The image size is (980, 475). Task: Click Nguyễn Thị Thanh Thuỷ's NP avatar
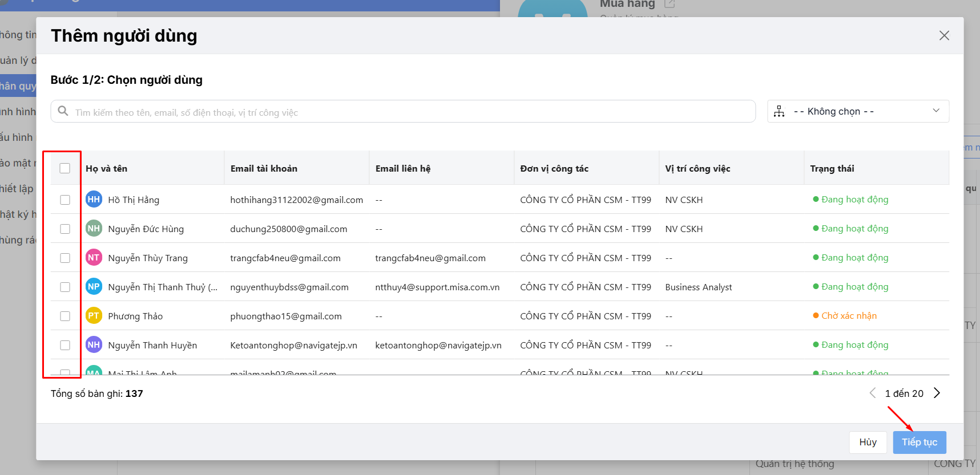click(94, 287)
